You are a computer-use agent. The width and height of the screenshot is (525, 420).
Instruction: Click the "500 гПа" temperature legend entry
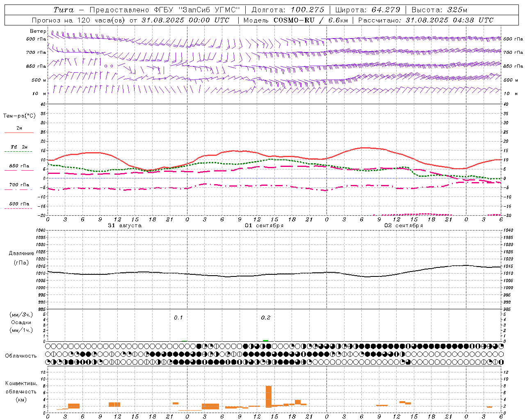coord(19,204)
